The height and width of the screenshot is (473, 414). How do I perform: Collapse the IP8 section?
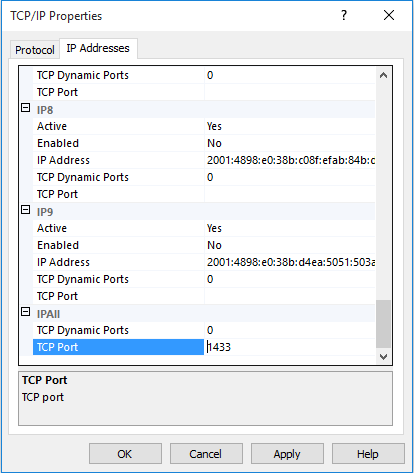[26, 108]
